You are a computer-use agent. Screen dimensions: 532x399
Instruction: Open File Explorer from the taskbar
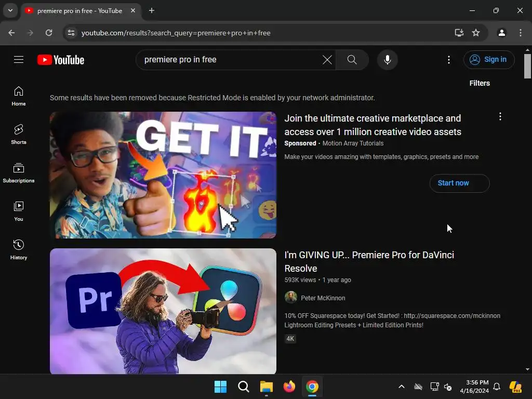267,387
